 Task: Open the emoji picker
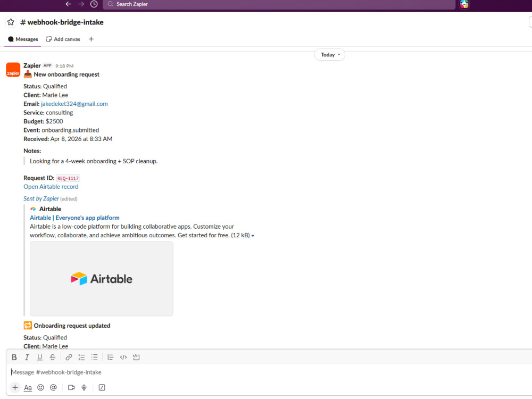(x=41, y=387)
